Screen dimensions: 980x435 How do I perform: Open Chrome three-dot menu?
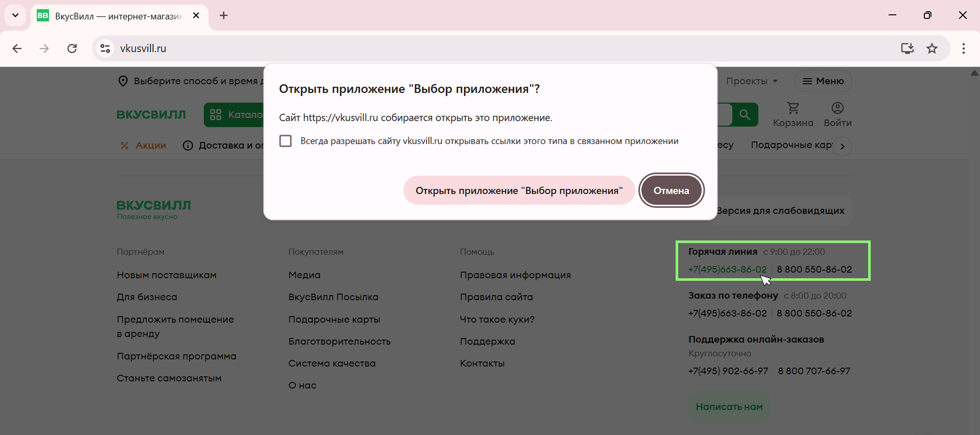tap(963, 48)
